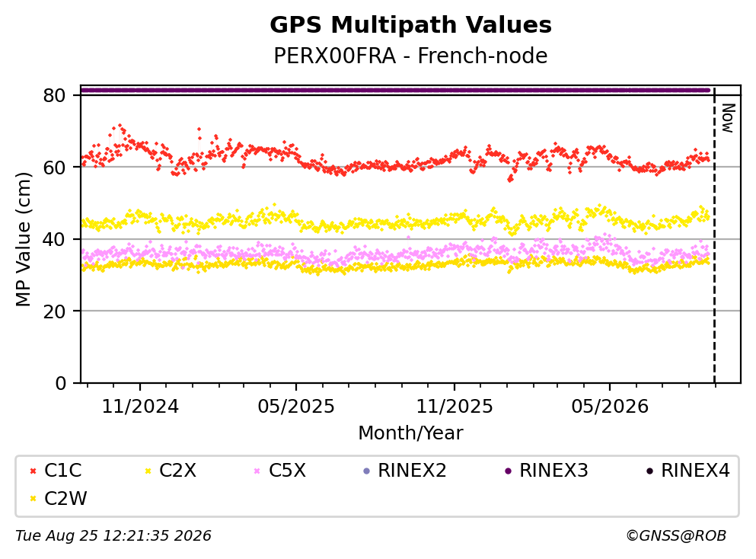
Task: Select the 11/2024 x-axis tick label
Action: pyautogui.click(x=140, y=407)
